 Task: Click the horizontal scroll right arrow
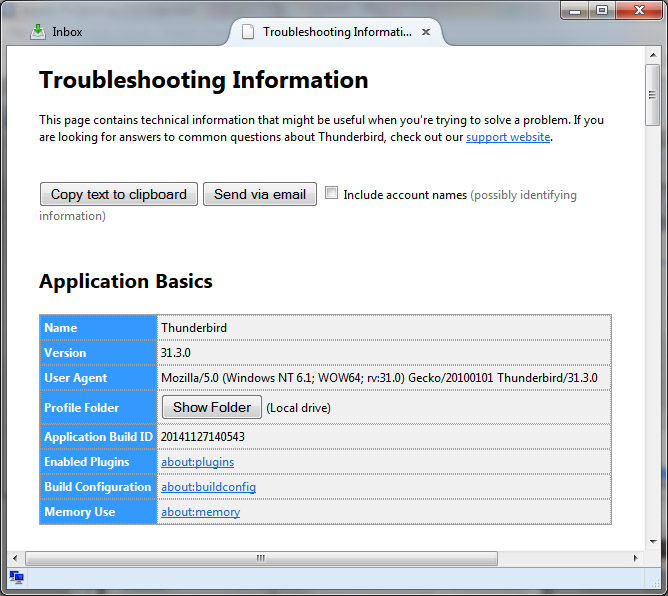pyautogui.click(x=636, y=558)
